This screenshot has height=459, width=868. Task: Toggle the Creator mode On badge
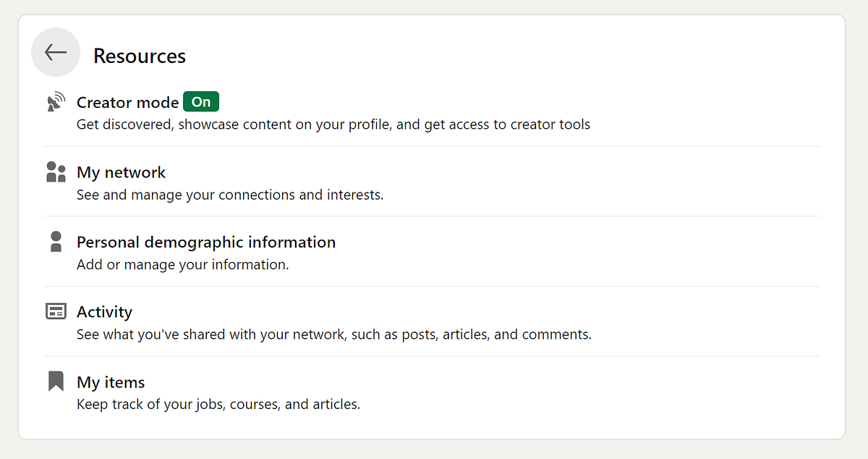(201, 102)
